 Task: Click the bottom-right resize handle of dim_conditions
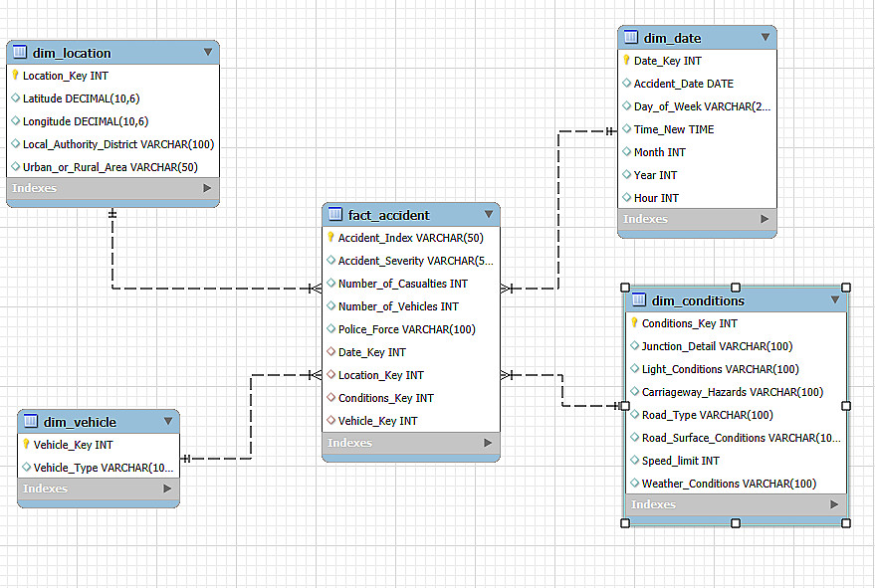pyautogui.click(x=846, y=522)
